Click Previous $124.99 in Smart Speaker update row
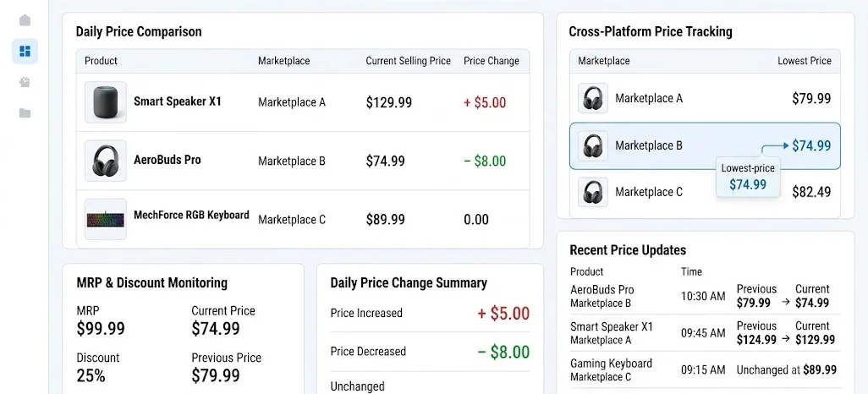The width and height of the screenshot is (868, 394). click(756, 333)
